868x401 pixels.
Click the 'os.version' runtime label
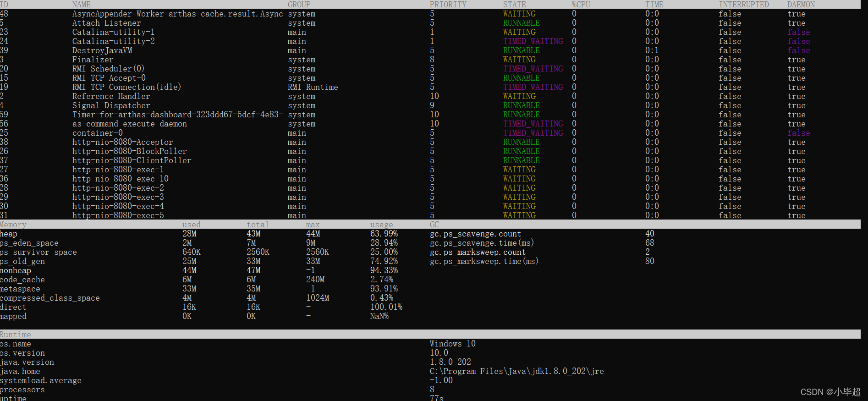22,353
